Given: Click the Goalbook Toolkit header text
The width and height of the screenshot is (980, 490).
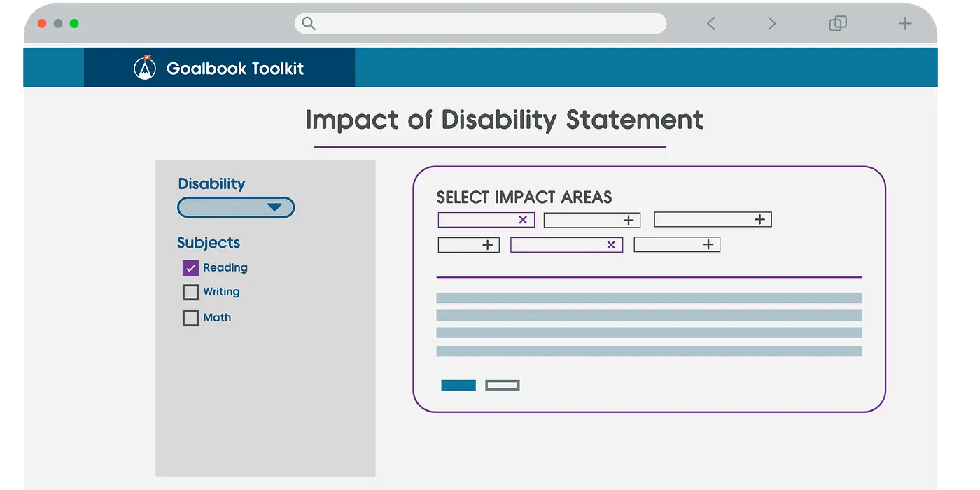Looking at the screenshot, I should pos(234,68).
